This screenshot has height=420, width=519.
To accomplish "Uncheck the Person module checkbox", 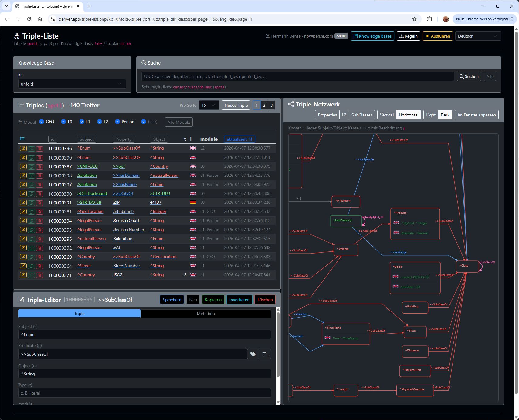I will click(x=117, y=122).
